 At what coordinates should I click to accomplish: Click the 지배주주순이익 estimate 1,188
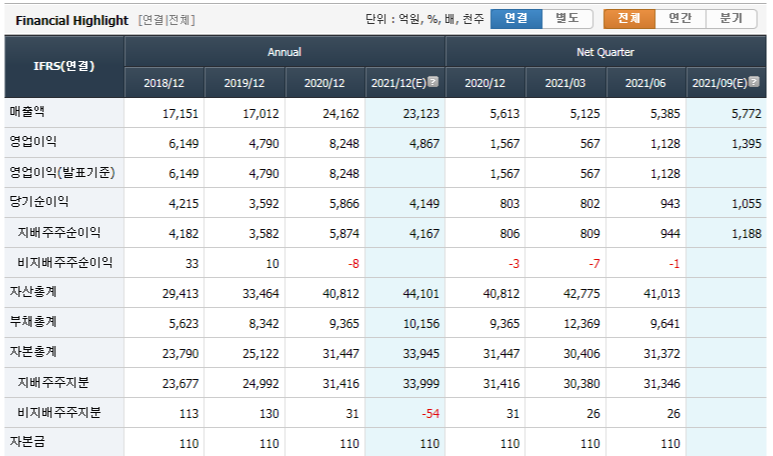click(746, 234)
